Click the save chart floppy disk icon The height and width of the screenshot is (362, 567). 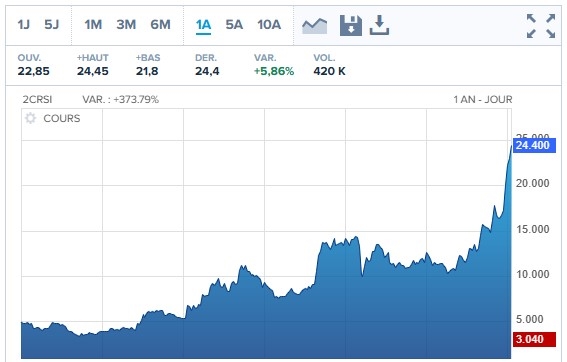pyautogui.click(x=351, y=26)
